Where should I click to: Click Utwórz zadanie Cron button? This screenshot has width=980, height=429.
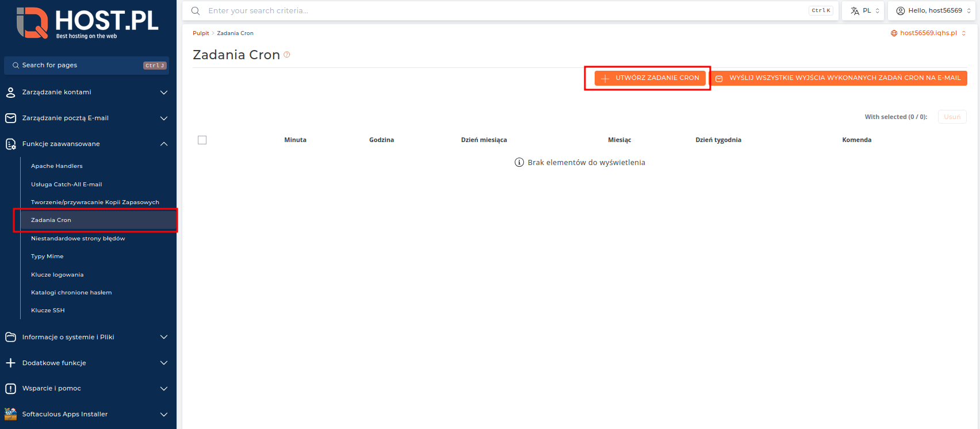pos(650,78)
